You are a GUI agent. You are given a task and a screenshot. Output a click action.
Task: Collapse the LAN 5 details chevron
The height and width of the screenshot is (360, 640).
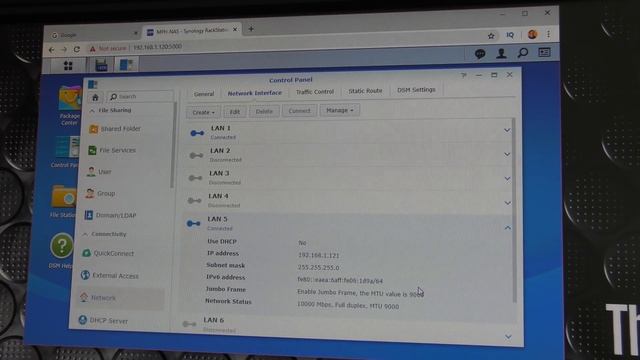pos(507,228)
